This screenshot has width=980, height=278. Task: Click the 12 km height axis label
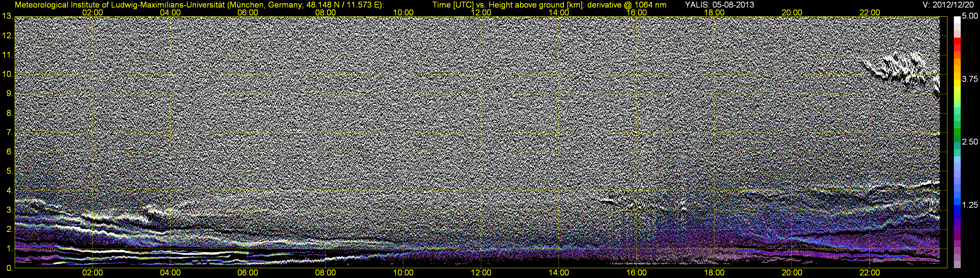7,36
